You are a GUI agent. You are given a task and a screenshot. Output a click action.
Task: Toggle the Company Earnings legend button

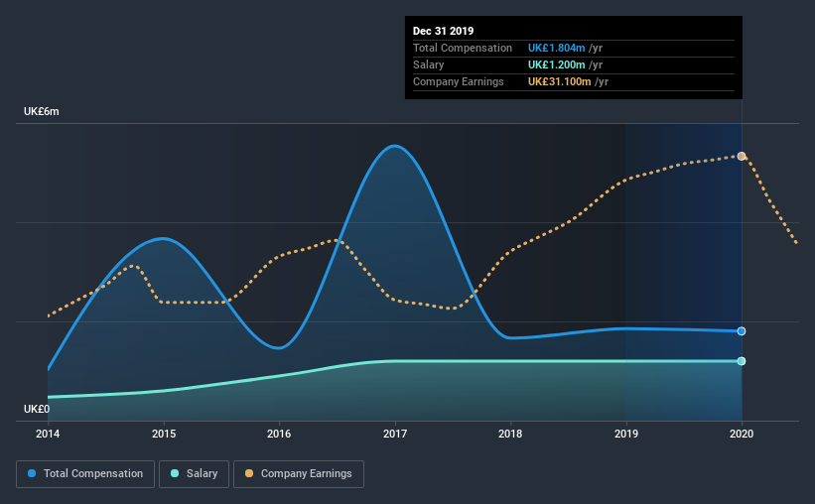click(299, 474)
